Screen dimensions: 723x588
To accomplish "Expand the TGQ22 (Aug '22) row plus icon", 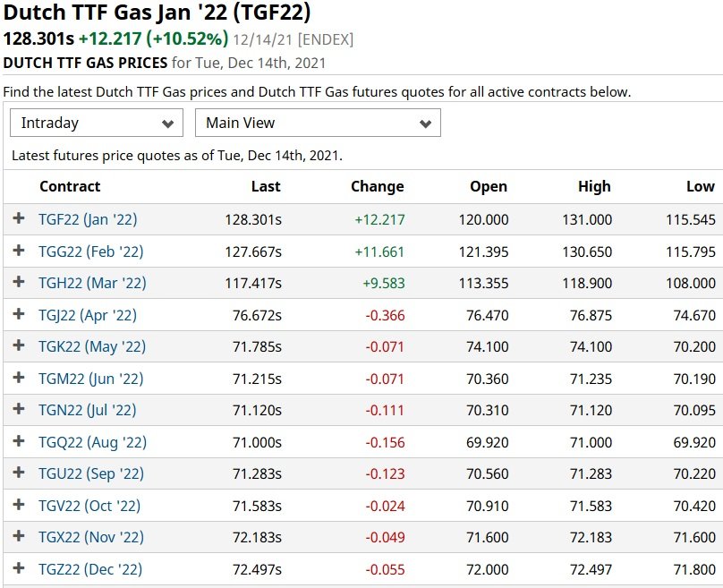I will 19,441.
